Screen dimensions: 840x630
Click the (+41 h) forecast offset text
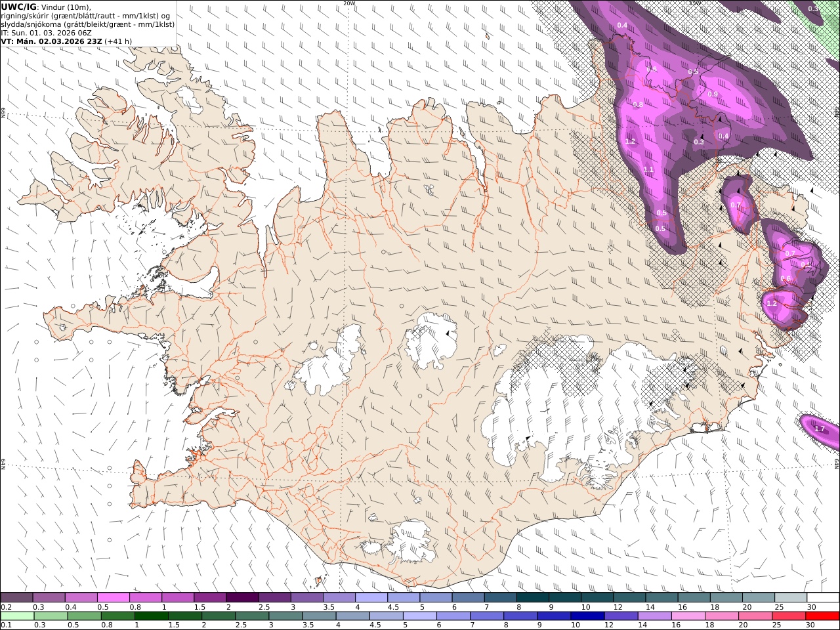click(x=118, y=41)
